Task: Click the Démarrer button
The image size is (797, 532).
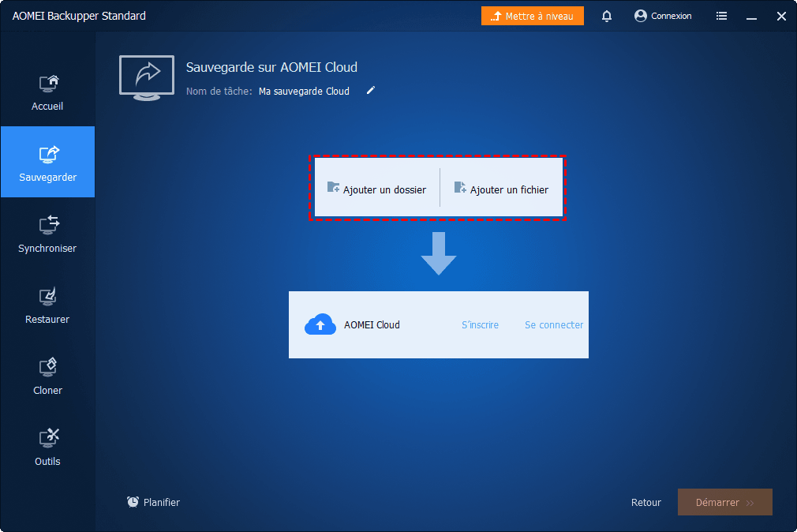Action: click(x=725, y=503)
